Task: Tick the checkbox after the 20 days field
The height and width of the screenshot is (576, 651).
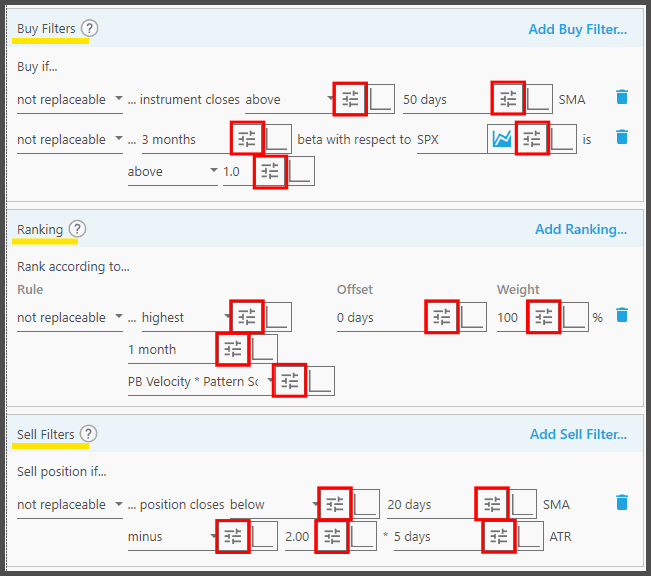Action: [x=523, y=504]
